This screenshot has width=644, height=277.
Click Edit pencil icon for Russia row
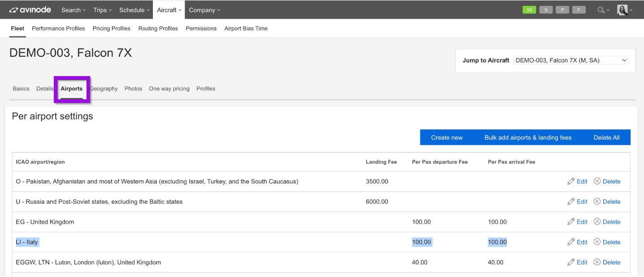pyautogui.click(x=571, y=201)
